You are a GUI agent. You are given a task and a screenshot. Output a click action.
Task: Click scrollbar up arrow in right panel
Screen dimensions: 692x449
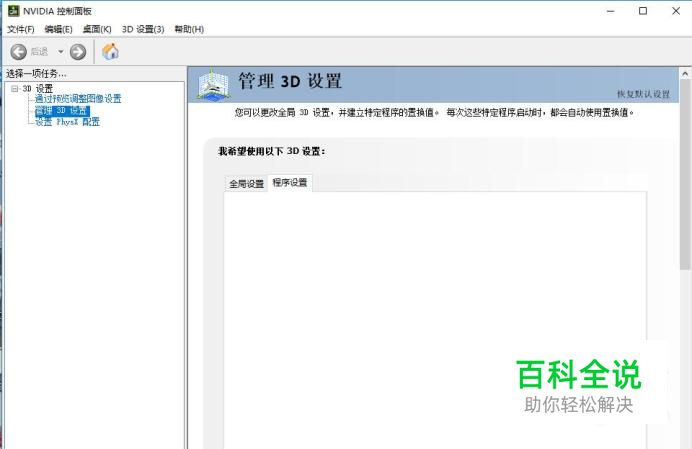[685, 73]
